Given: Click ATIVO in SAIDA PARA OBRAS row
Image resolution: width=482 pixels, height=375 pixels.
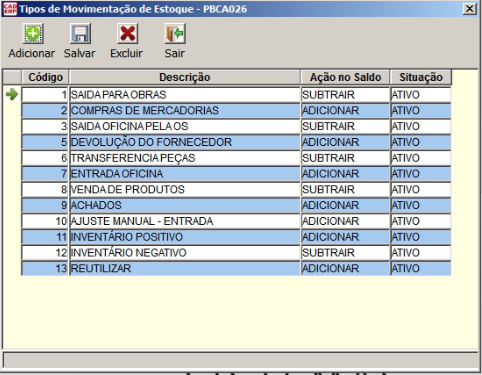Looking at the screenshot, I should pyautogui.click(x=421, y=95).
